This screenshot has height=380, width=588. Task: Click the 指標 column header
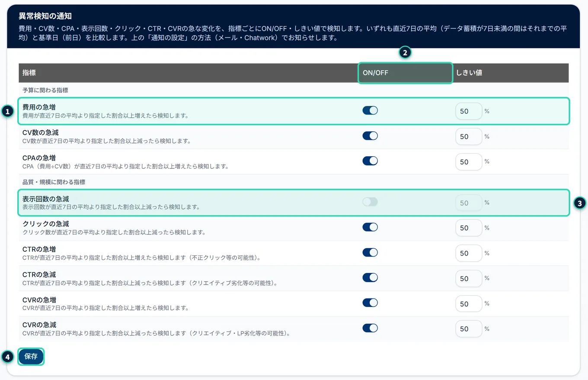click(x=189, y=73)
